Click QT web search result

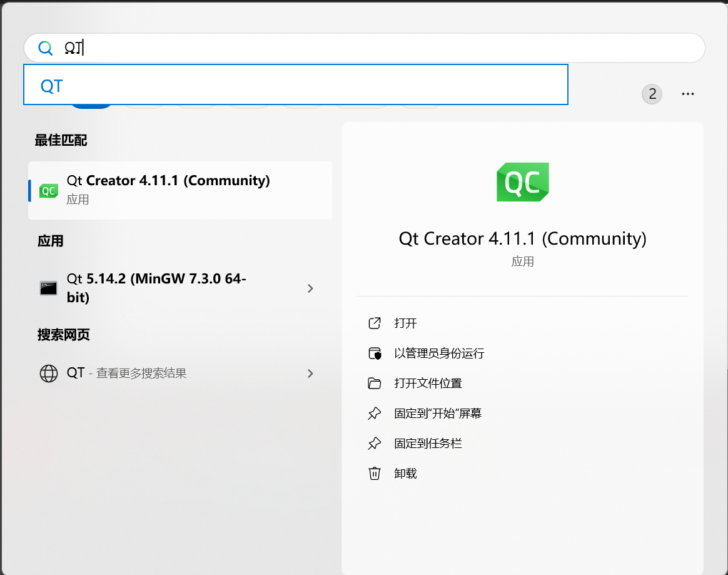[x=180, y=374]
